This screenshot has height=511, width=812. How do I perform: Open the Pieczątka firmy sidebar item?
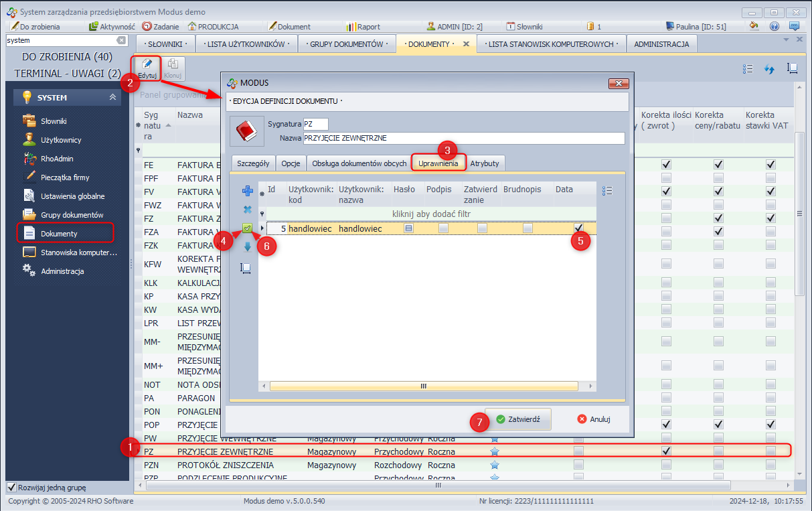tap(64, 177)
